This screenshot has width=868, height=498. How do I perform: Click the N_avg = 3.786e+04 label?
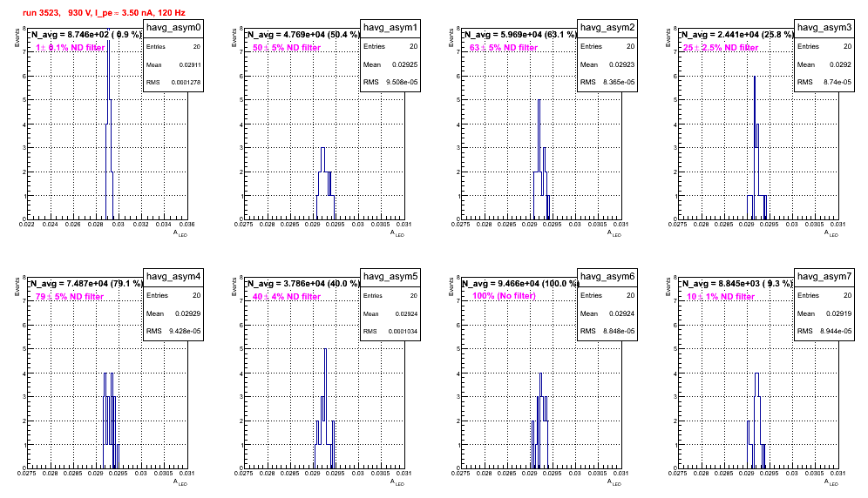click(303, 283)
